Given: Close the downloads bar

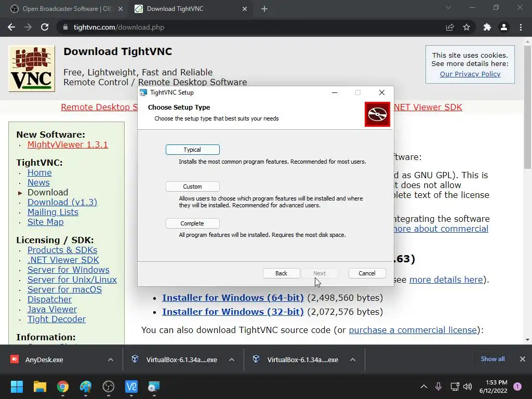Looking at the screenshot, I should 523,359.
